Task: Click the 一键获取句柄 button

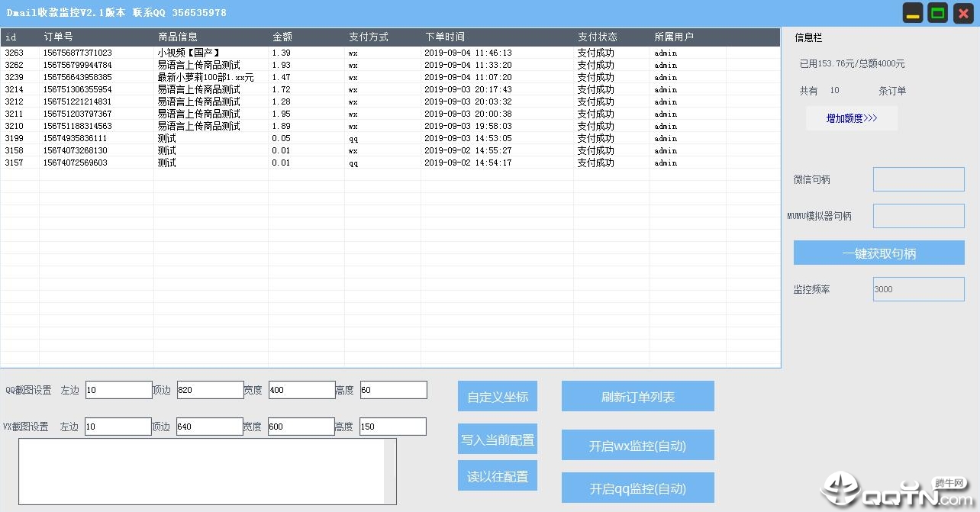Action: (x=879, y=253)
